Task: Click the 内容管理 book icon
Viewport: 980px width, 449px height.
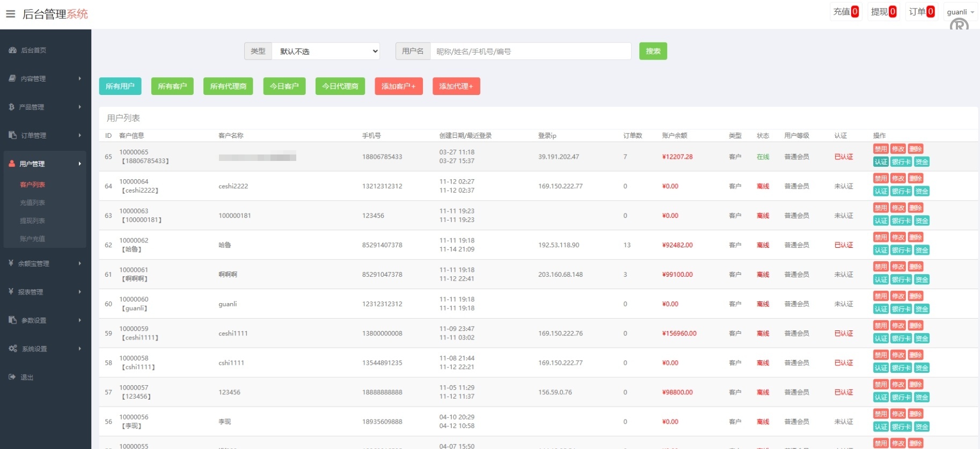Action: coord(12,78)
